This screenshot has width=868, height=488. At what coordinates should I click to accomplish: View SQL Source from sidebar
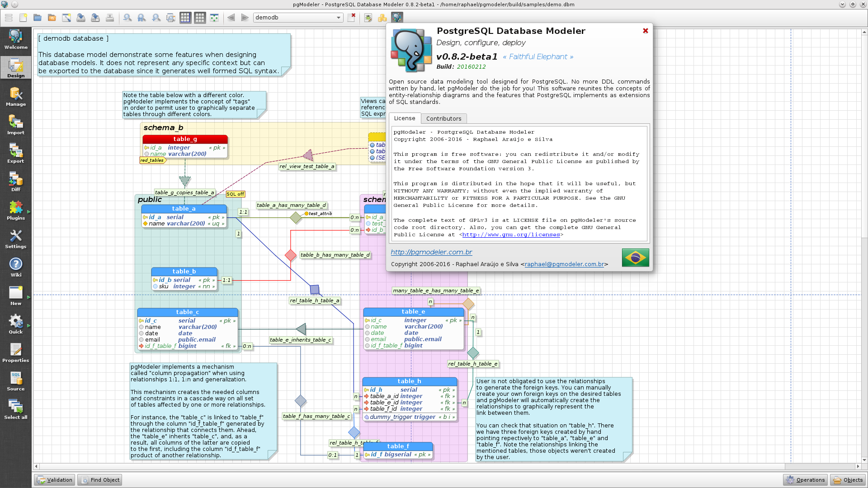(16, 381)
